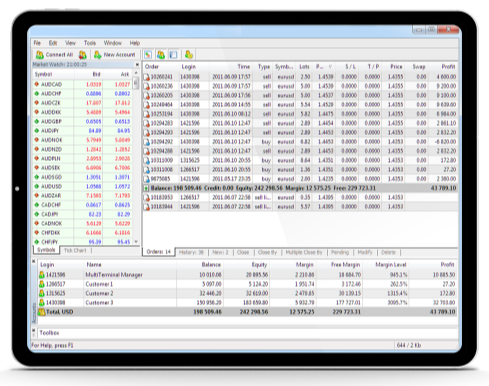Click the Market Watch scrollbar up arrow

tap(136, 73)
